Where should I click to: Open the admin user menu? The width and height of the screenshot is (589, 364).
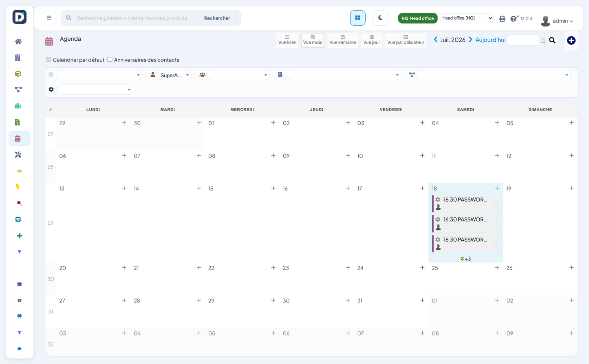557,21
